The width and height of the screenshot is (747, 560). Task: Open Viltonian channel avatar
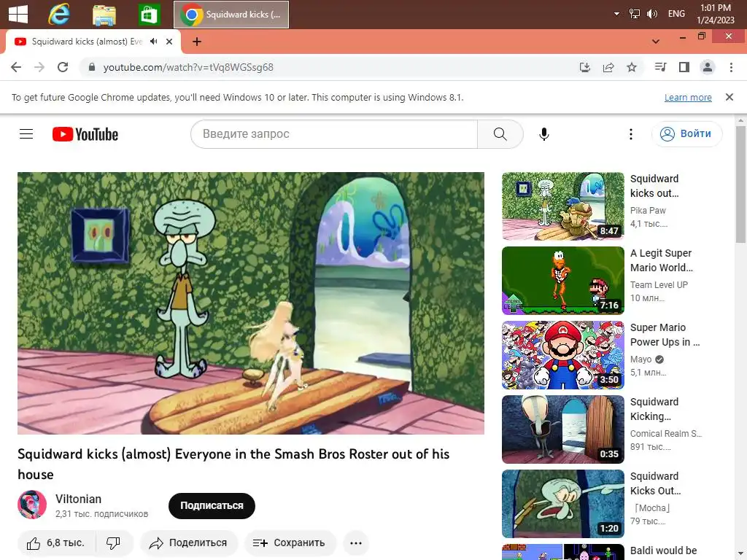coord(32,505)
